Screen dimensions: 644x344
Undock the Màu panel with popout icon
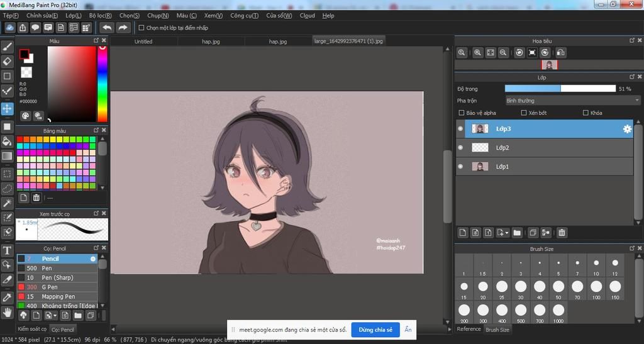click(96, 40)
